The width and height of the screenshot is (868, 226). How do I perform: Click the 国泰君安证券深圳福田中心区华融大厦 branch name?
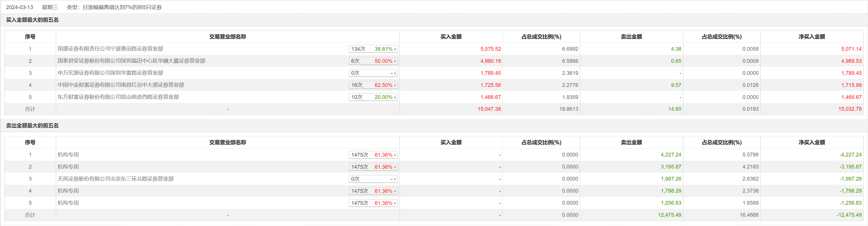[131, 61]
